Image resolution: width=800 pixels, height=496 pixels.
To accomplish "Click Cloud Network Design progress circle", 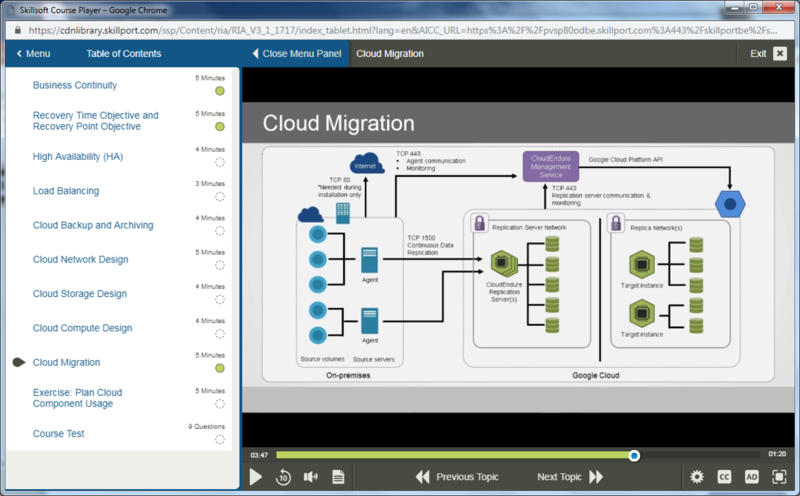I will click(220, 265).
